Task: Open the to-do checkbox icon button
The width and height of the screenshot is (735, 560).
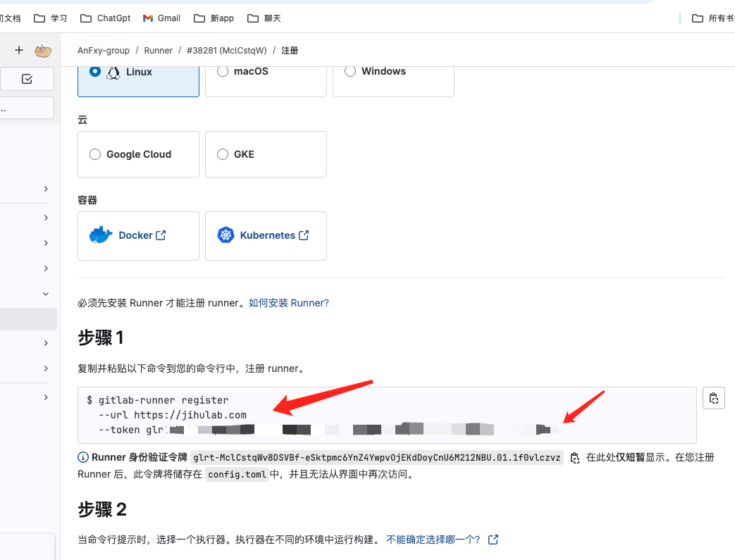Action: point(27,79)
